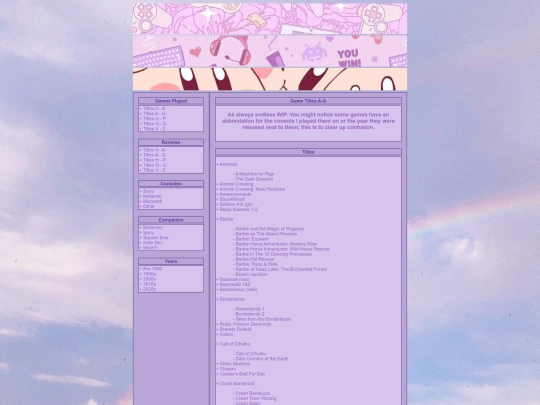
Task: Click Barbie as The Island Princess
Action: [266, 234]
